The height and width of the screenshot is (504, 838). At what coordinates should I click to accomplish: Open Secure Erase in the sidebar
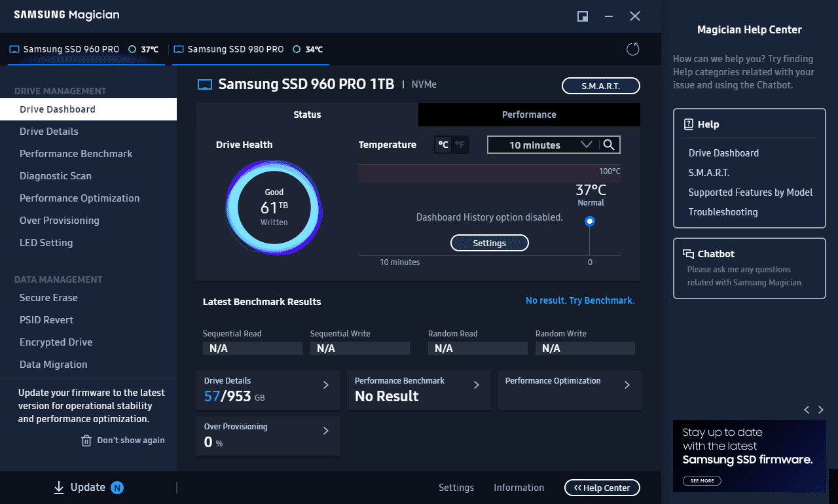pyautogui.click(x=48, y=298)
